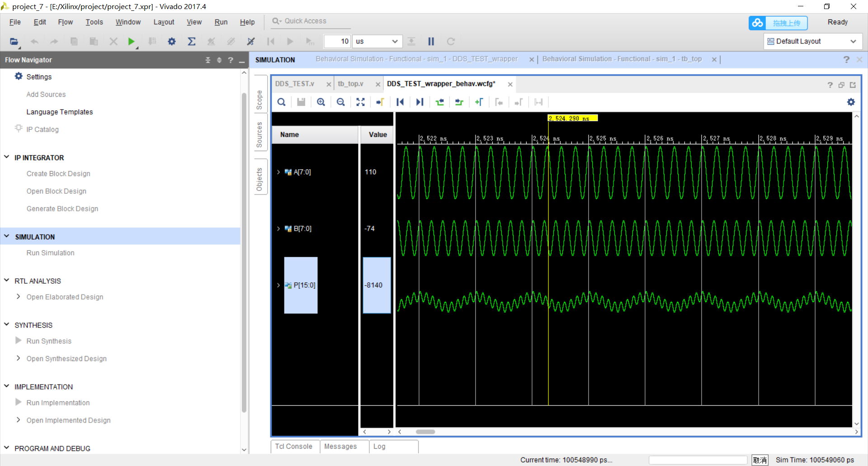The image size is (868, 466).
Task: Open the Messages tab
Action: 340,447
